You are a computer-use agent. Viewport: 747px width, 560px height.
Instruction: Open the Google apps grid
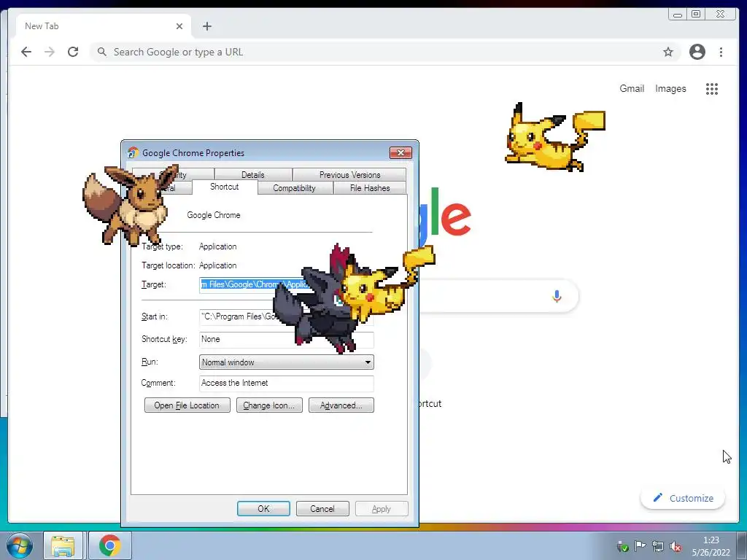tap(712, 88)
